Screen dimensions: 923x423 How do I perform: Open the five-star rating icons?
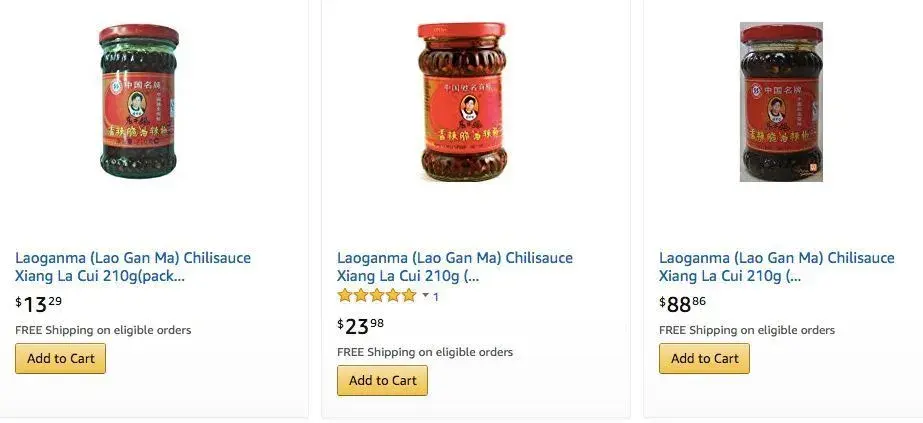point(377,295)
